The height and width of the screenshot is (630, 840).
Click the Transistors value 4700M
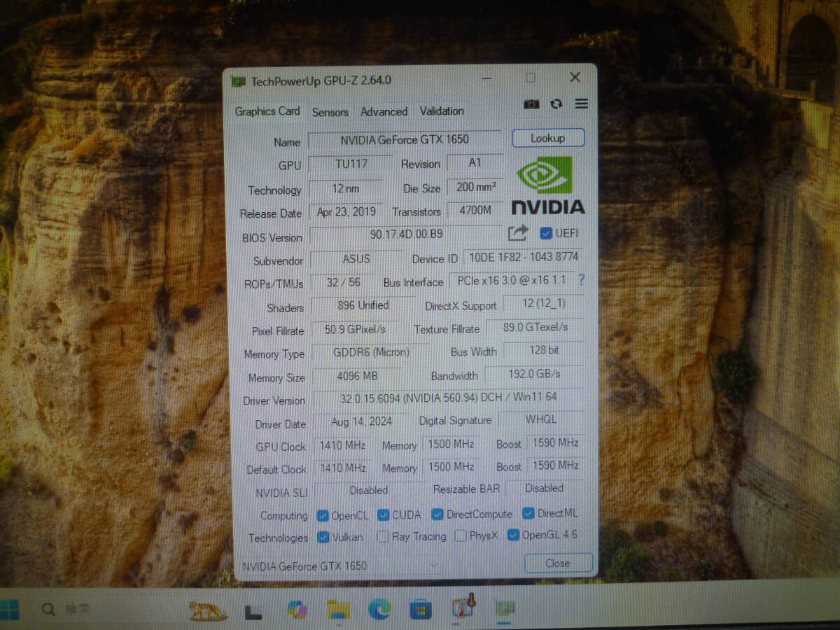(475, 210)
